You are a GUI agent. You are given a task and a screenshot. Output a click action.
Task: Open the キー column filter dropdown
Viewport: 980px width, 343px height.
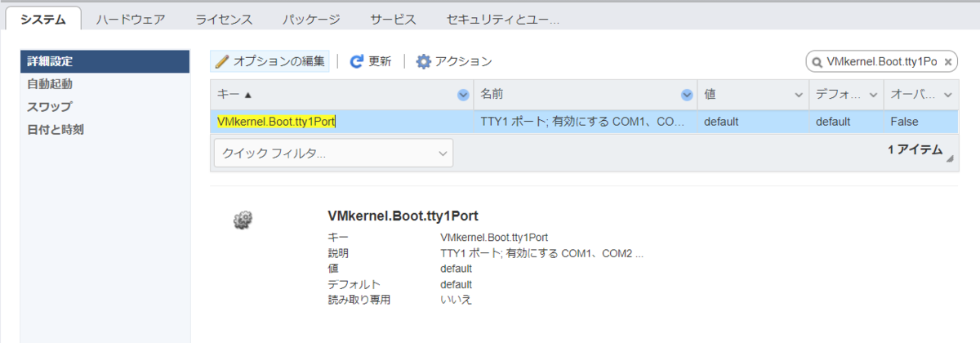(x=464, y=95)
